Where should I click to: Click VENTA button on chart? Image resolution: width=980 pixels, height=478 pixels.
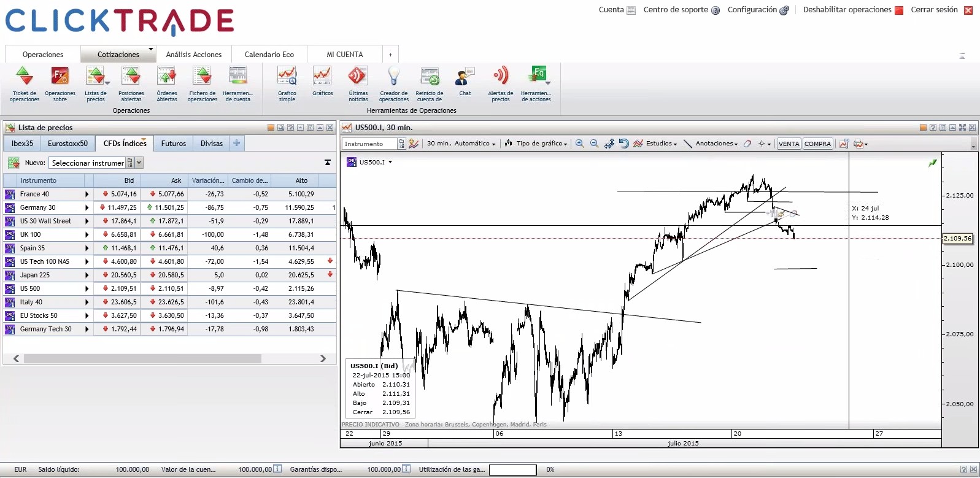point(789,144)
